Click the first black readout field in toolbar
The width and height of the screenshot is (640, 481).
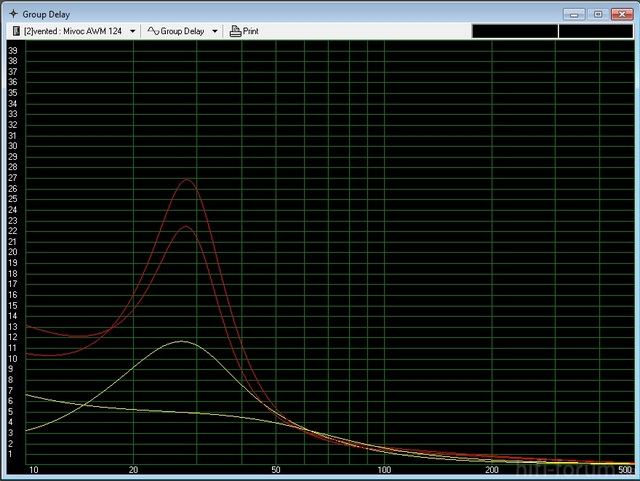tap(515, 31)
